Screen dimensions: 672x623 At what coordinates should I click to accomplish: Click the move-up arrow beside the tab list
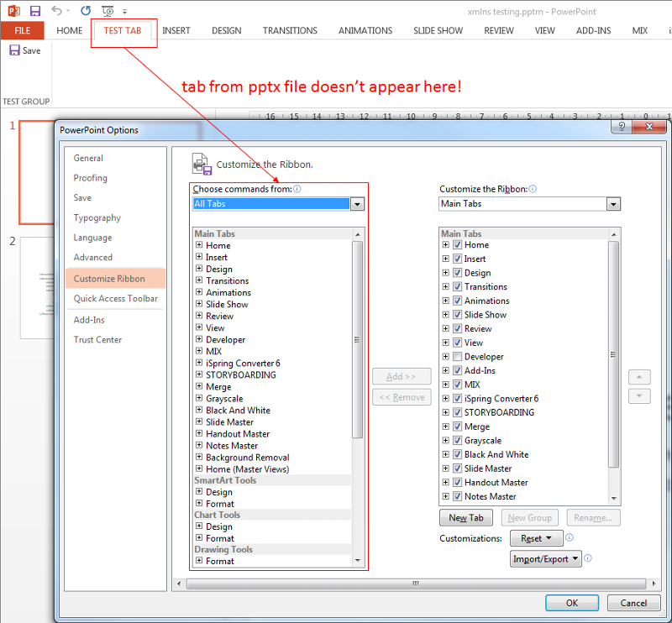click(639, 376)
